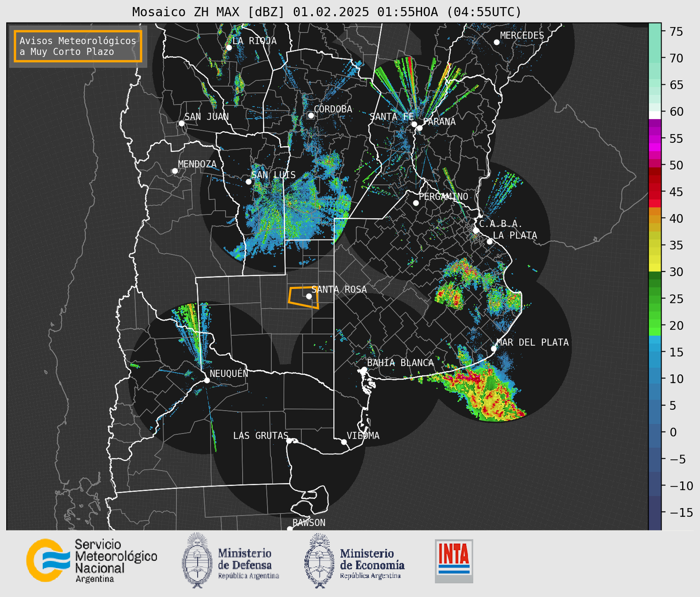Click the yellow 30 dBZ band on scale
Image resolution: width=700 pixels, height=597 pixels.
coord(655,268)
